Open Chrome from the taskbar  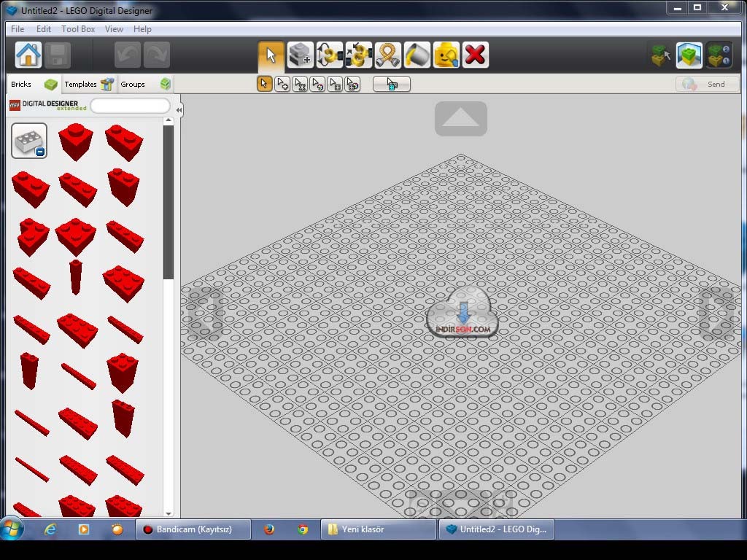click(303, 529)
